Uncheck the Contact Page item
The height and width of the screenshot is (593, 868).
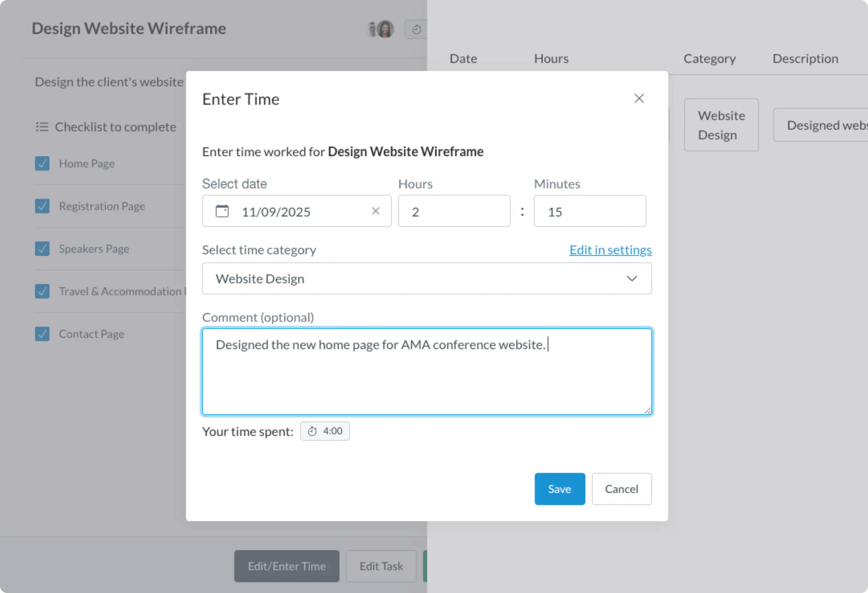point(42,334)
